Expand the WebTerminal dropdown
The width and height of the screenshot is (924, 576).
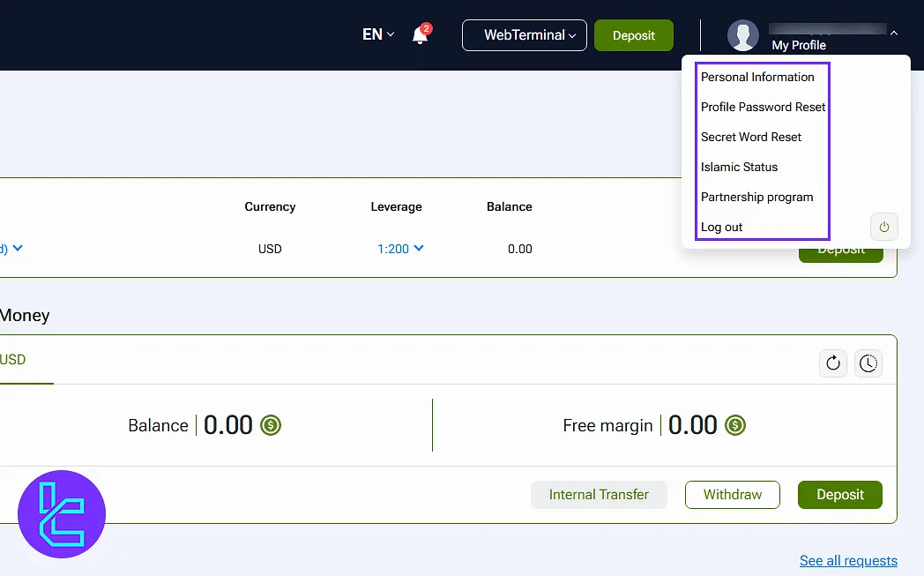[x=525, y=35]
